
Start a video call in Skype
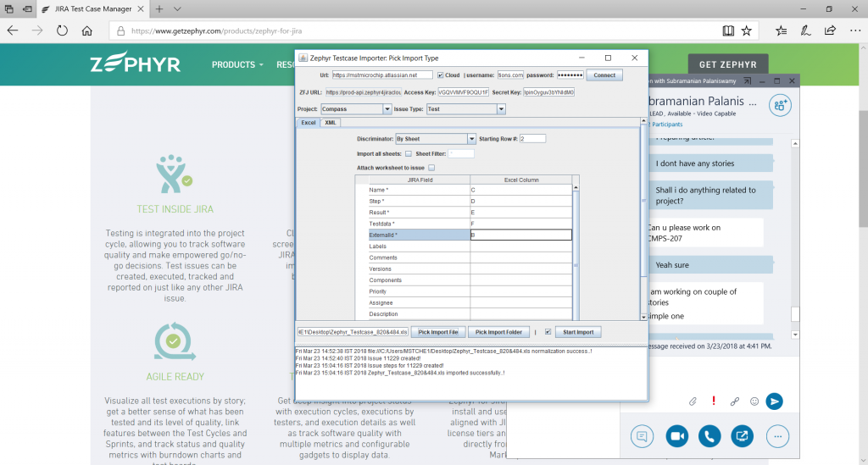click(676, 436)
